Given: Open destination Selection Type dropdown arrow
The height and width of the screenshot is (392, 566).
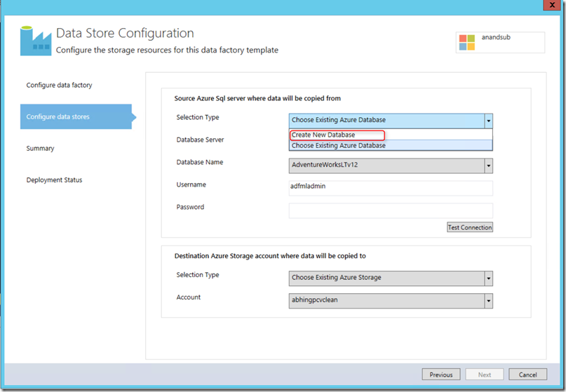Looking at the screenshot, I should (x=488, y=278).
